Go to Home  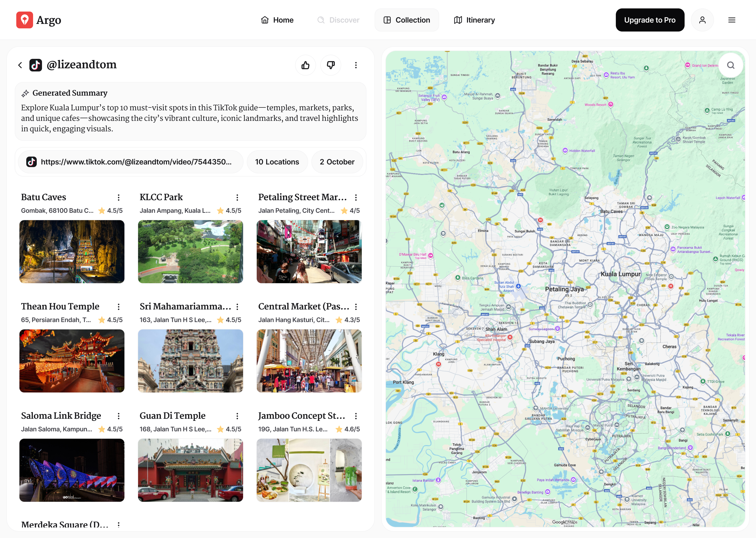click(277, 20)
